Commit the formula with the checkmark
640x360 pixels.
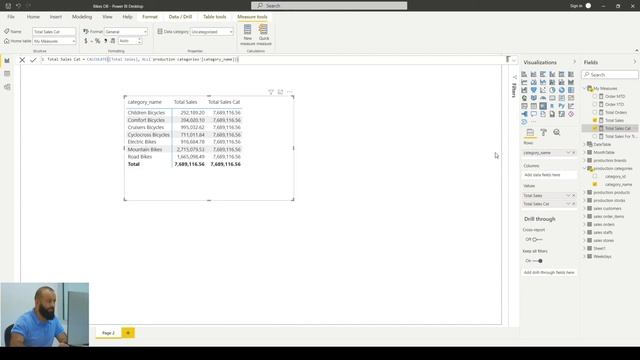tap(33, 60)
